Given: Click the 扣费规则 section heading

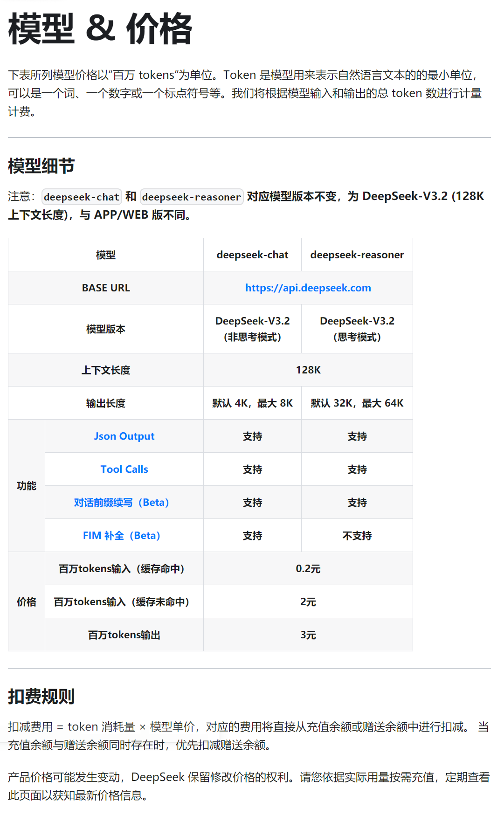Looking at the screenshot, I should [41, 697].
